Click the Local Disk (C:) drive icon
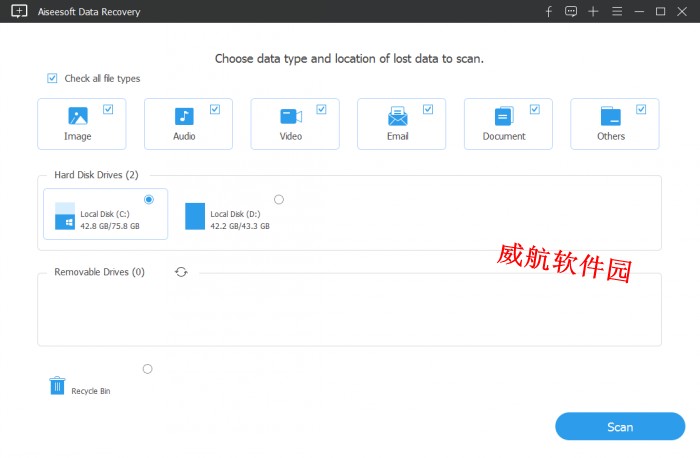 (x=65, y=216)
